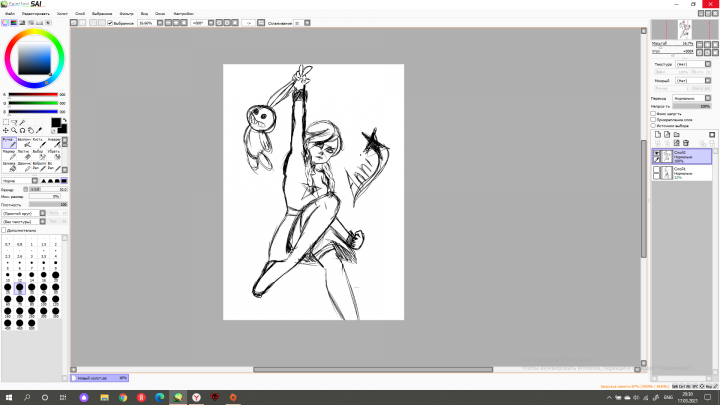Open the rotation angle dropdown

tap(211, 22)
